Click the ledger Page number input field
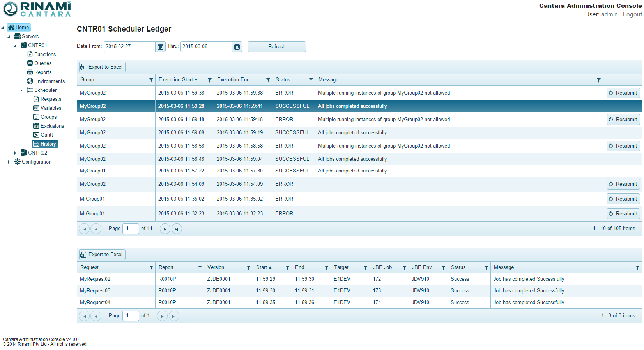 [x=131, y=229]
